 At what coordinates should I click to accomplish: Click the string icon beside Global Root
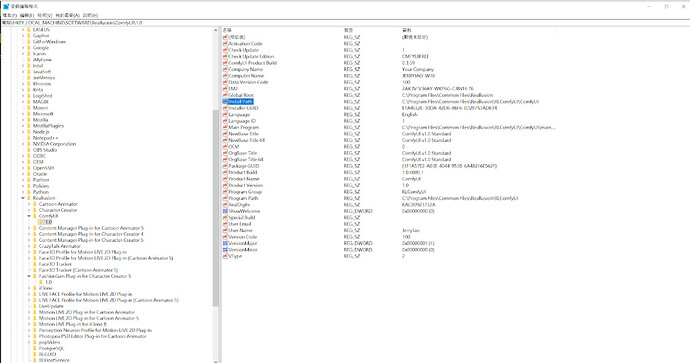click(225, 95)
